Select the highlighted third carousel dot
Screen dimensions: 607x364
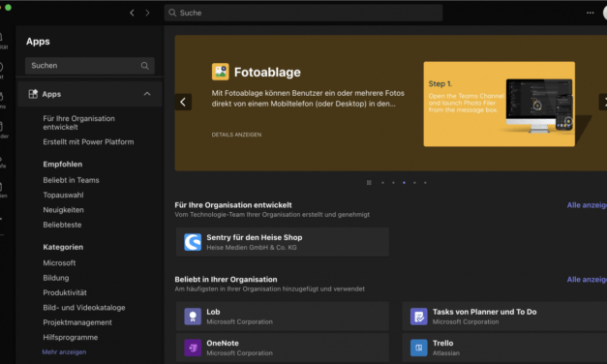(x=404, y=183)
